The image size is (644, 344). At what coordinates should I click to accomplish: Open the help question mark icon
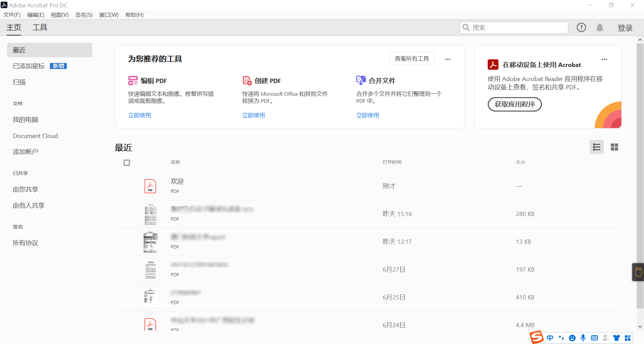581,27
